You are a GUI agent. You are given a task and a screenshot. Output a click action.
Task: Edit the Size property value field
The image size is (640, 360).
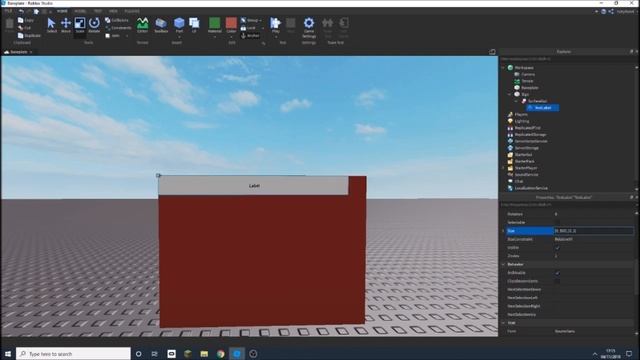tap(593, 231)
